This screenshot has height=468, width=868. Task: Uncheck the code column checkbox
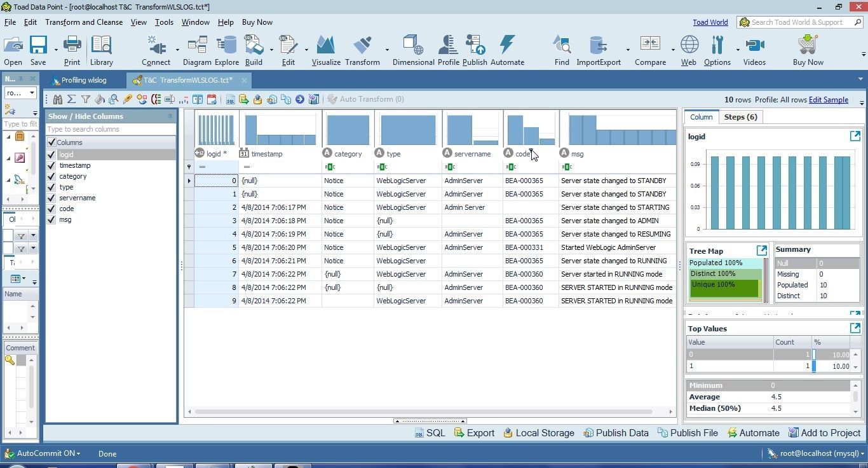coord(51,209)
